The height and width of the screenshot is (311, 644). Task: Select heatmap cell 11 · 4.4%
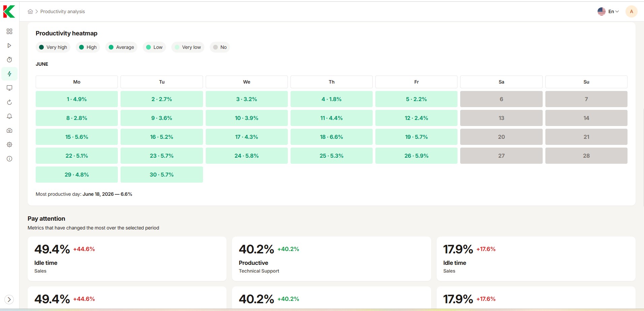[332, 118]
